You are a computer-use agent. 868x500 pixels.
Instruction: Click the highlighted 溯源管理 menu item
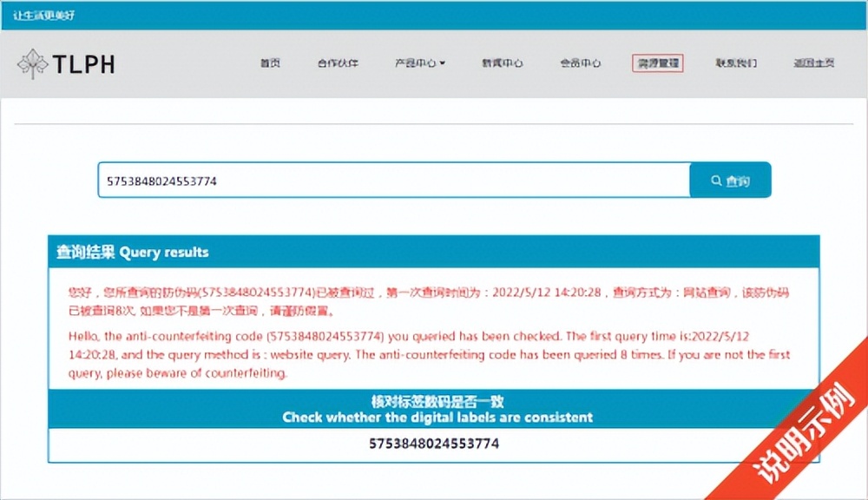[657, 63]
